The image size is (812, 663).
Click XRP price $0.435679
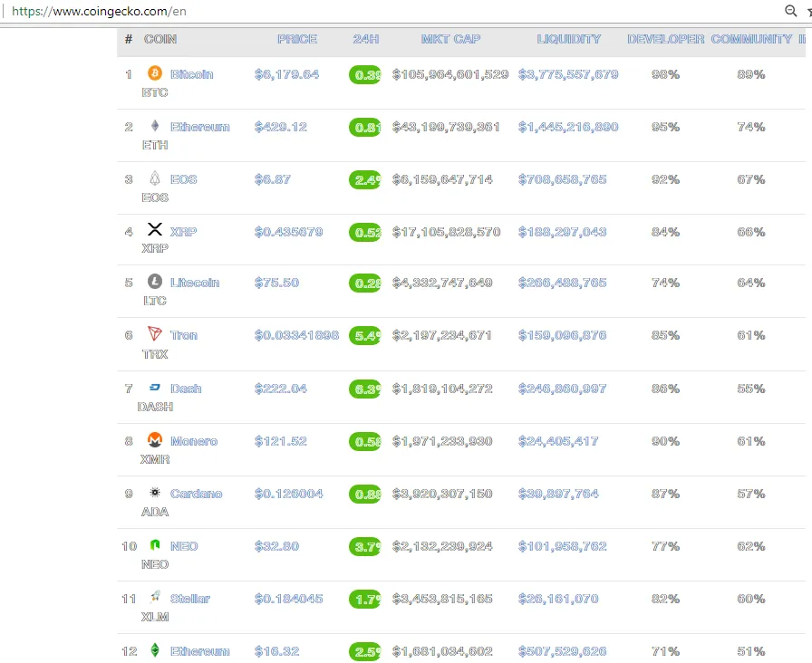coord(288,232)
